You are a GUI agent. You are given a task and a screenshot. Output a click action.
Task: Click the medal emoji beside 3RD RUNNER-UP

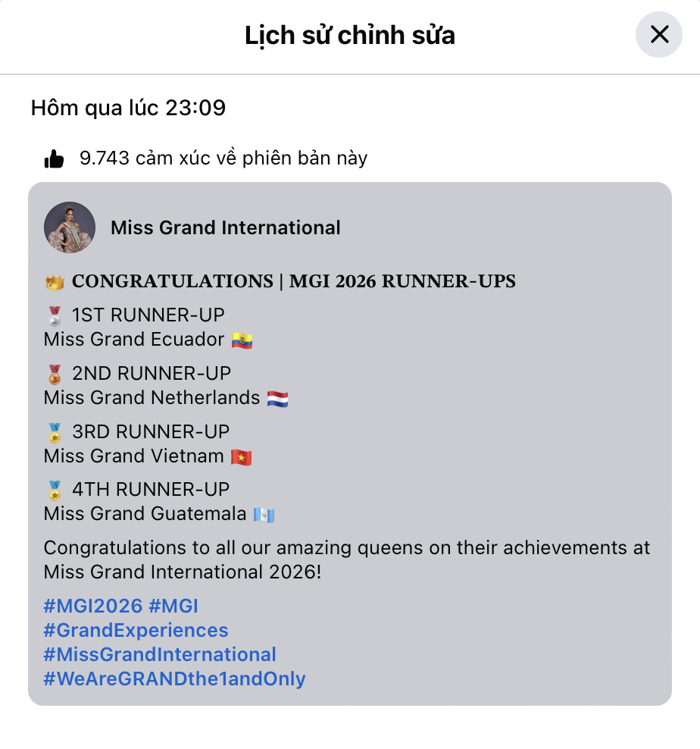coord(55,433)
